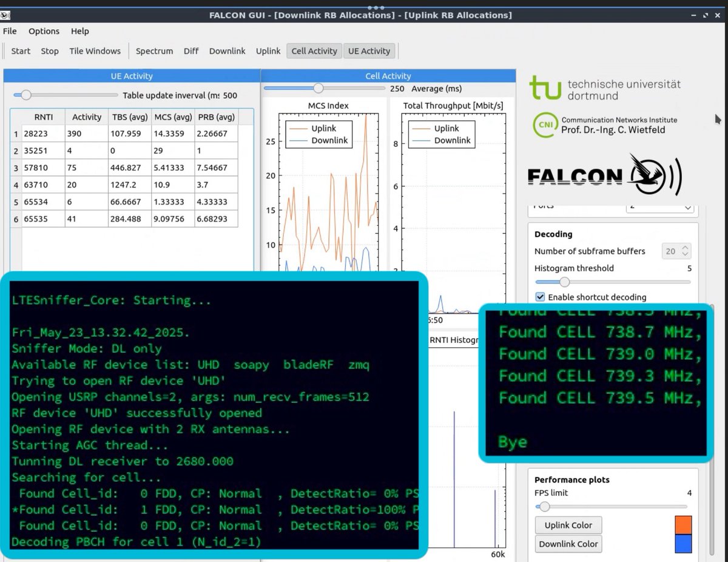The height and width of the screenshot is (562, 728).
Task: Select RNTI cell 65534
Action: tap(43, 201)
